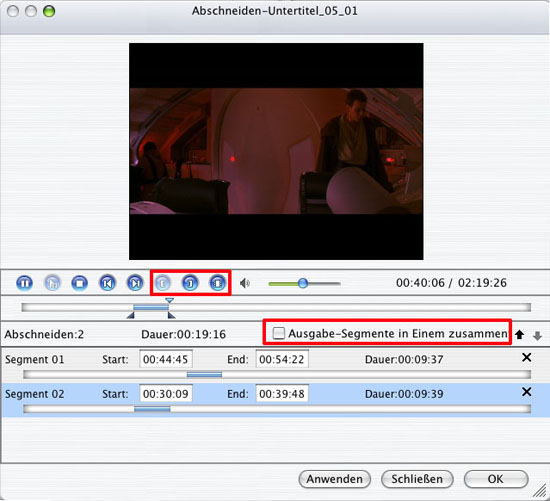This screenshot has width=550, height=501.
Task: Click the window resize grip corner
Action: tap(539, 490)
